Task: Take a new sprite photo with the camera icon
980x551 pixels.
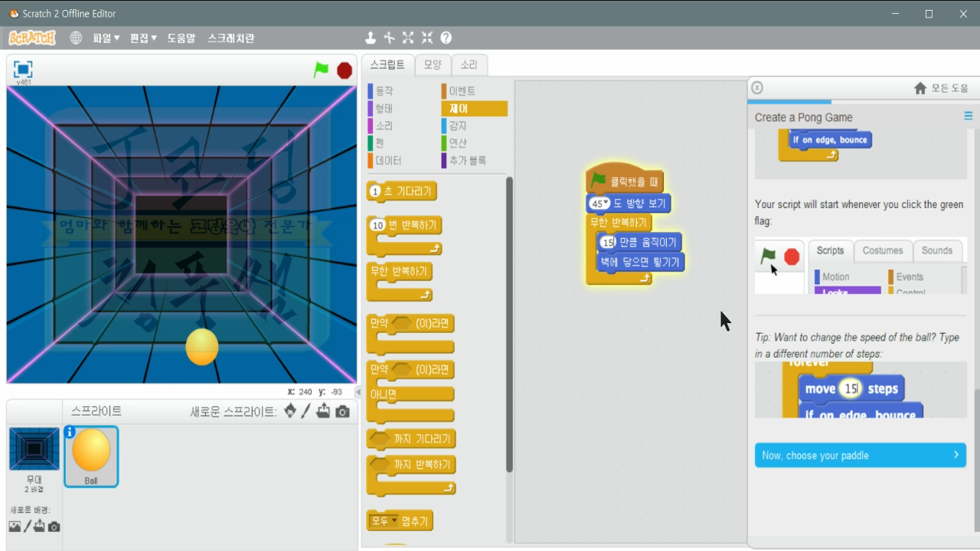Action: click(341, 411)
